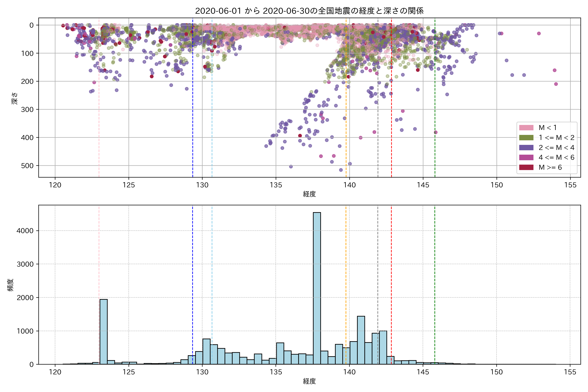Click the 500 tick label on depth axis
This screenshot has height=392, width=588.
coord(27,166)
